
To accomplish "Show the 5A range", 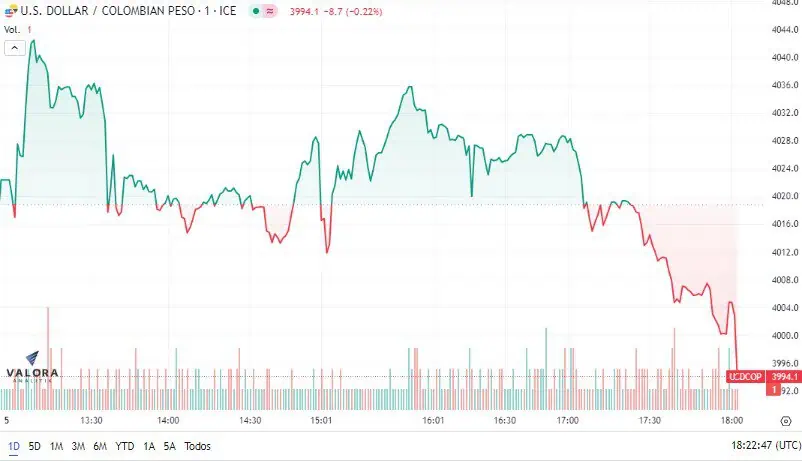I will tap(169, 446).
